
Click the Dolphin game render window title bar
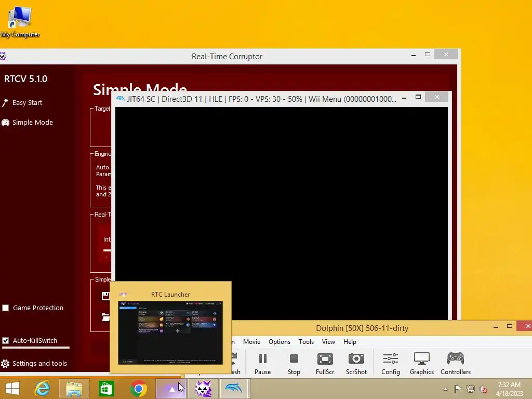pos(261,99)
